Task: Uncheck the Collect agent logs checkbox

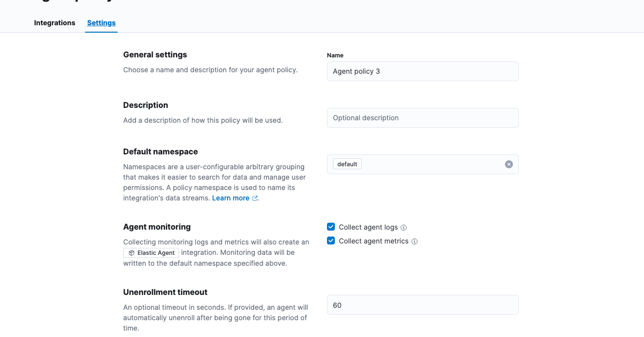Action: coord(330,227)
